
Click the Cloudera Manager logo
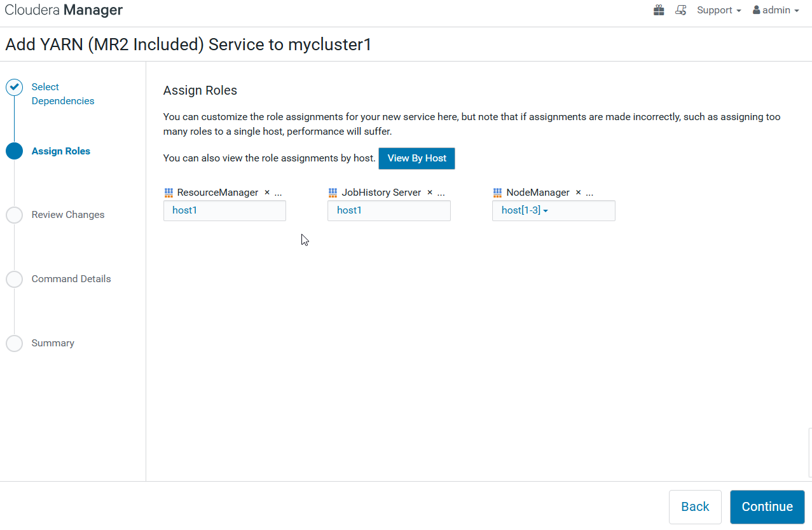[x=64, y=10]
